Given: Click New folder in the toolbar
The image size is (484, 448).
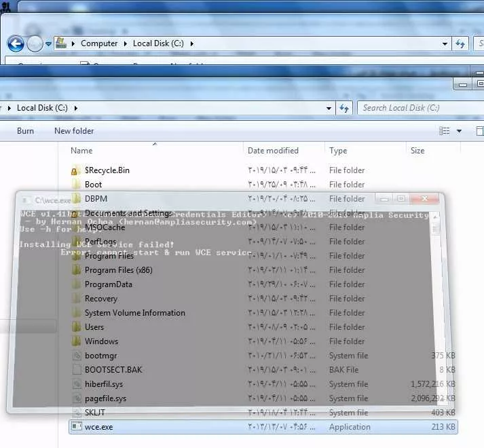Looking at the screenshot, I should [x=74, y=131].
